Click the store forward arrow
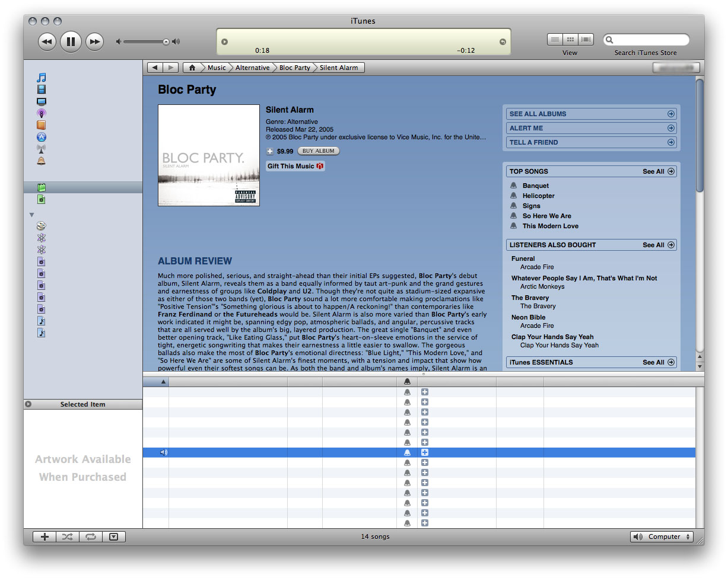 pyautogui.click(x=170, y=68)
